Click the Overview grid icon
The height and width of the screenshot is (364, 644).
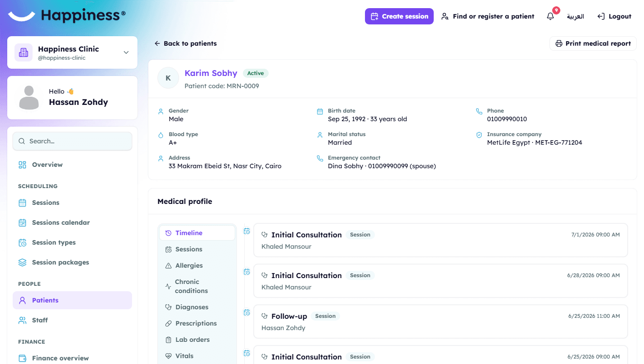(x=22, y=165)
